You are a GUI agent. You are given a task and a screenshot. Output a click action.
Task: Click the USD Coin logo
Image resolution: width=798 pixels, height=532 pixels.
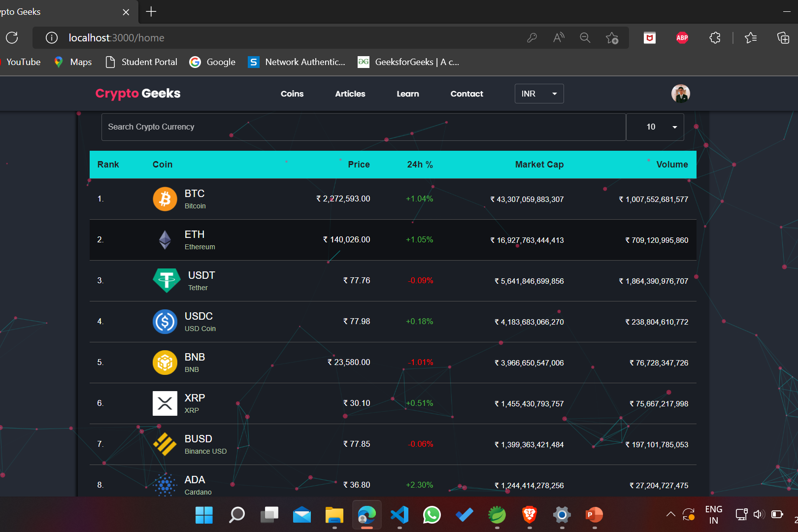165,322
